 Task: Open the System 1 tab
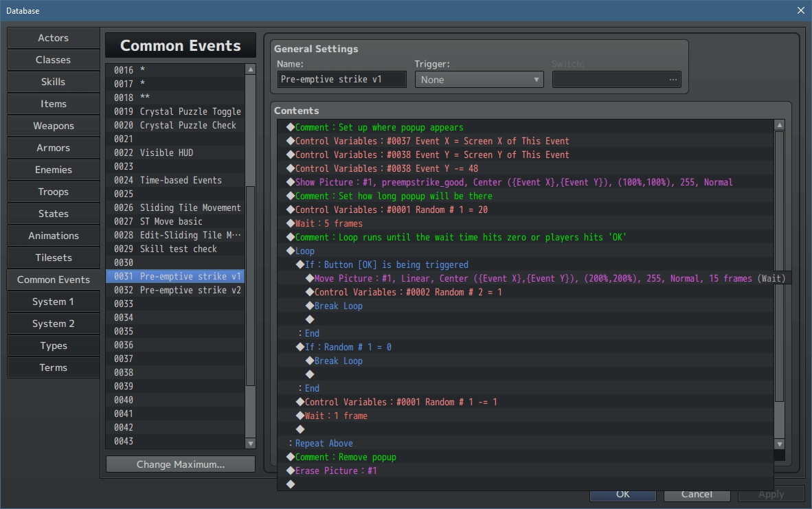(54, 302)
